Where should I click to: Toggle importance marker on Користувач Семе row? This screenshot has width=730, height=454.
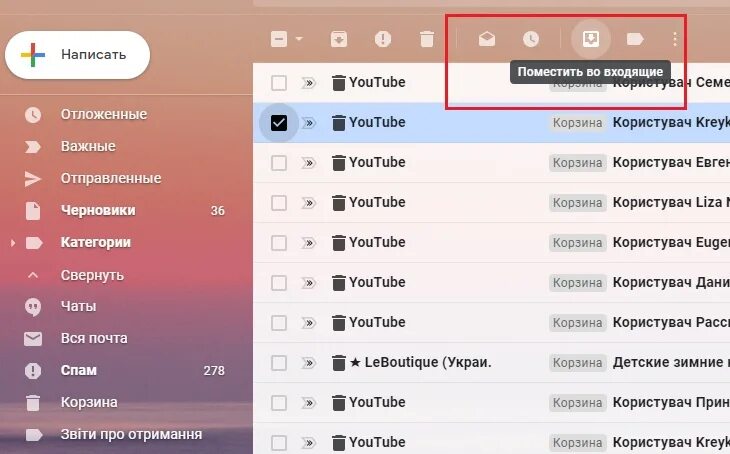click(308, 83)
